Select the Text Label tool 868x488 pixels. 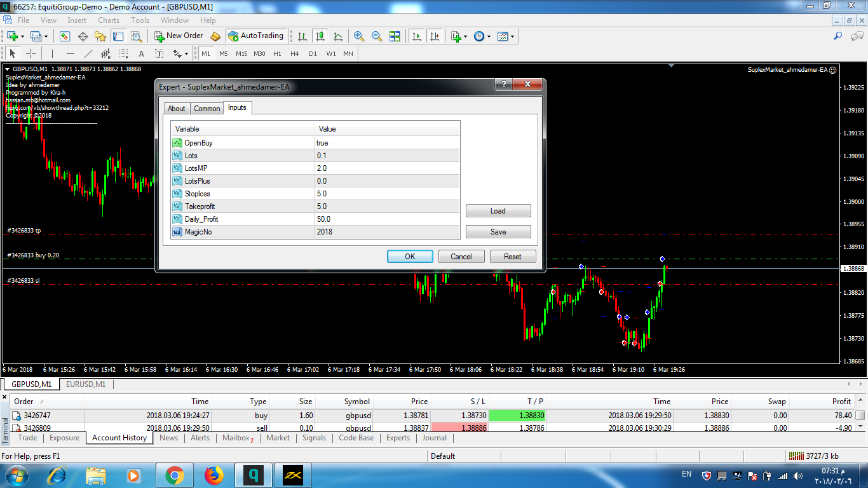point(159,53)
